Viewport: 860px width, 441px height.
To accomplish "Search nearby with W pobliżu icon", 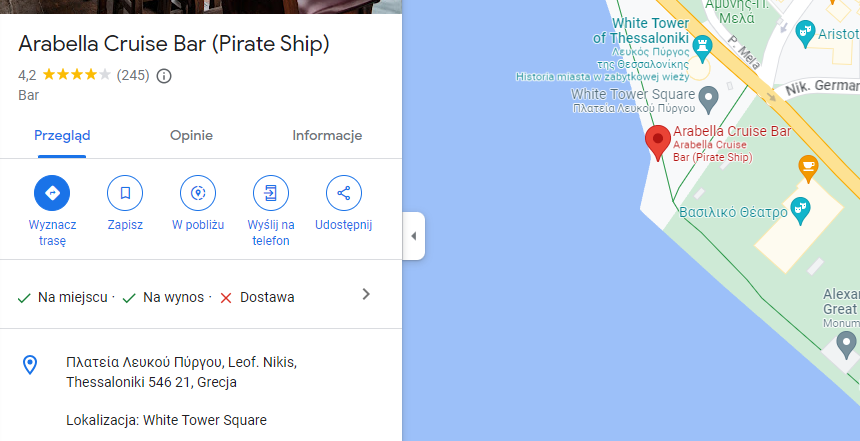I will [198, 192].
